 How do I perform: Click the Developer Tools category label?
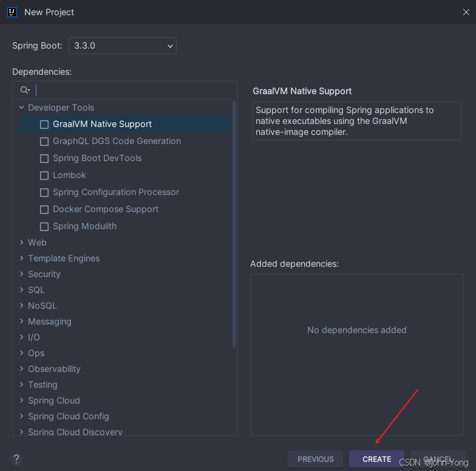(x=61, y=108)
